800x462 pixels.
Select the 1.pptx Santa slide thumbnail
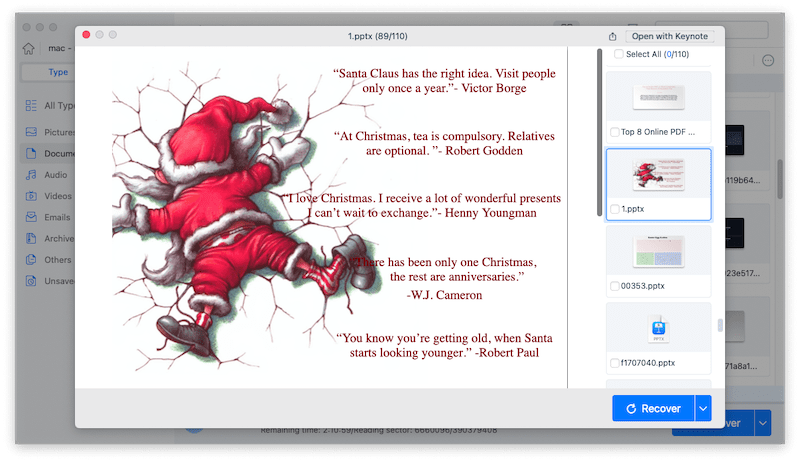(658, 174)
